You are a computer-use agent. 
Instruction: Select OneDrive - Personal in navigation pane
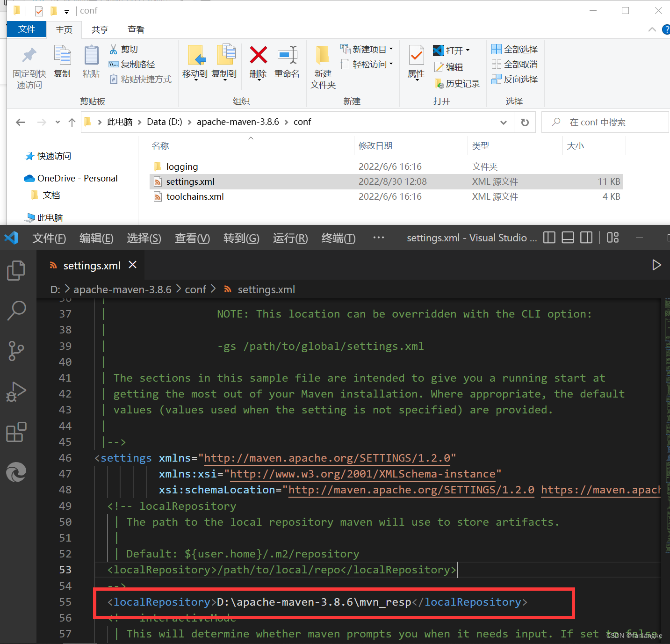[71, 178]
